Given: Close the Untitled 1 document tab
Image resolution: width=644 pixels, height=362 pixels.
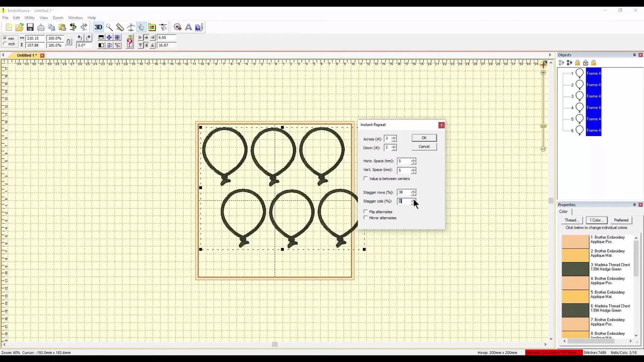Looking at the screenshot, I should [x=42, y=55].
